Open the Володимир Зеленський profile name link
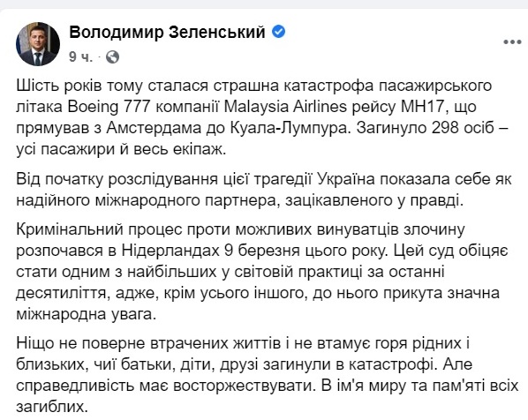 [x=167, y=33]
